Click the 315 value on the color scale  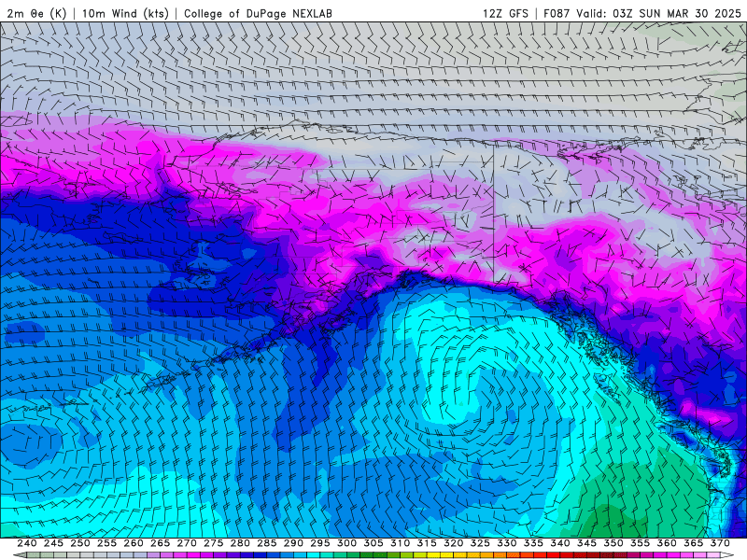427,543
